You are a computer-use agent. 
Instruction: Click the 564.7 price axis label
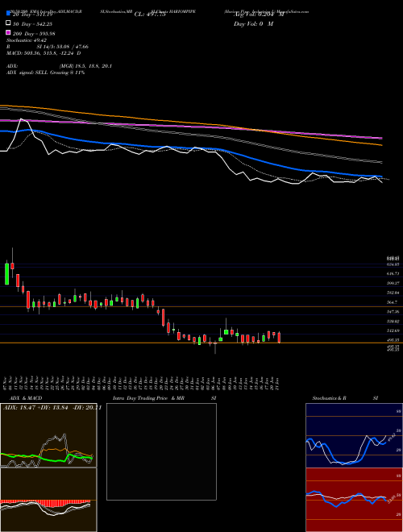pos(394,302)
